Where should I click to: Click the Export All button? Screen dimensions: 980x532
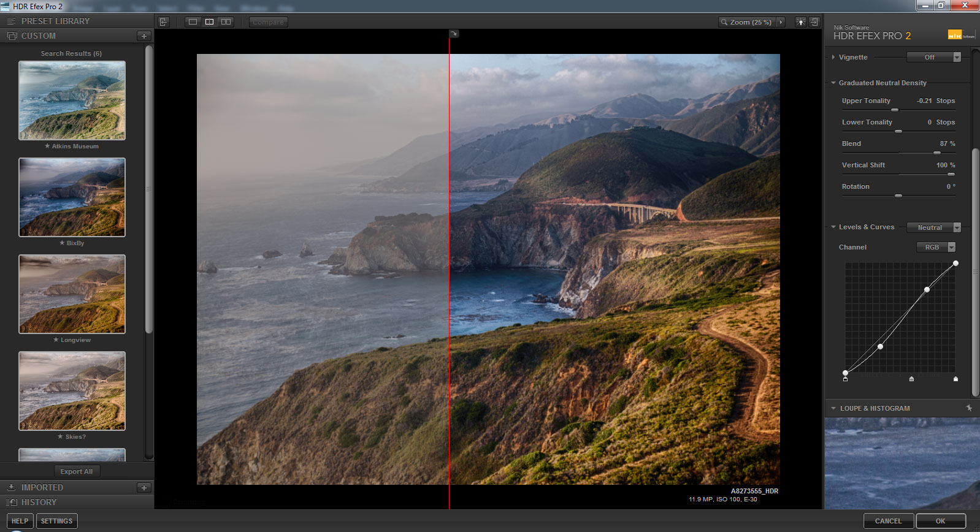(76, 471)
